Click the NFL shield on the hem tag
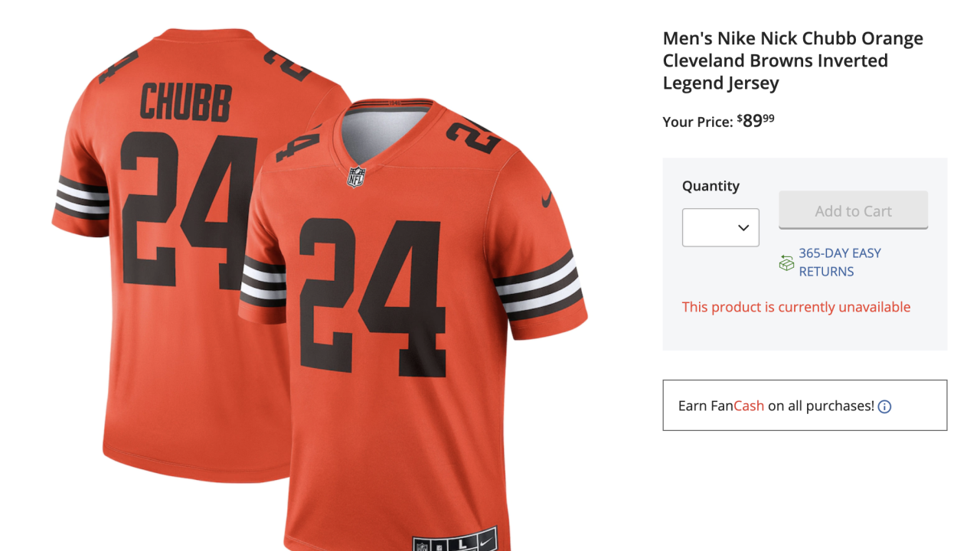 click(x=423, y=545)
